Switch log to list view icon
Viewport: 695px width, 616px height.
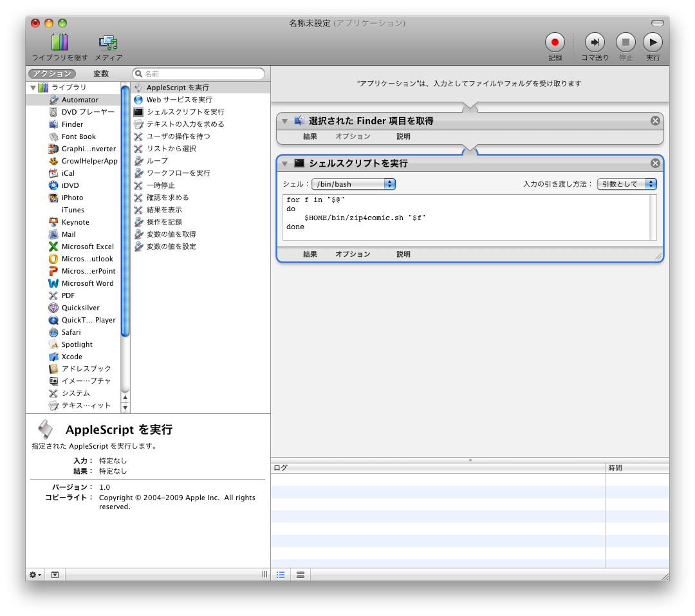281,575
